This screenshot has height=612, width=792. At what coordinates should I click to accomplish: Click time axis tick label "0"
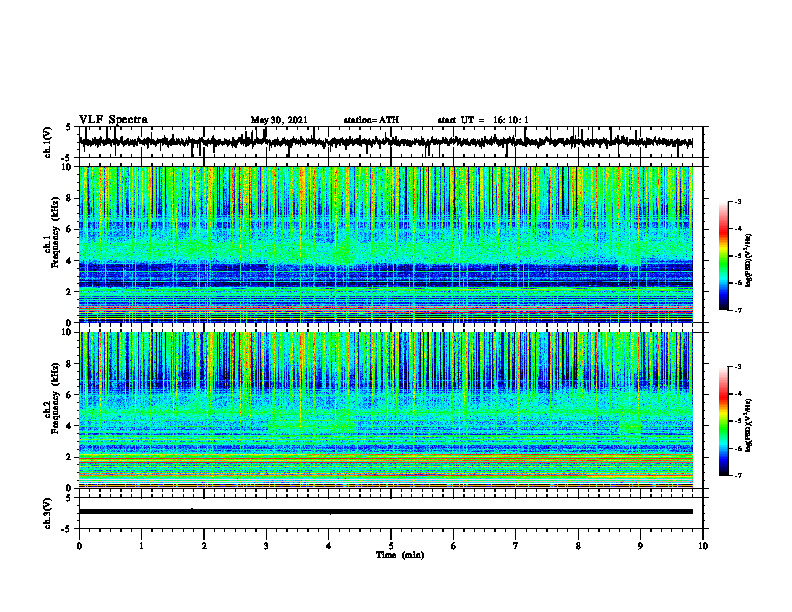click(79, 545)
